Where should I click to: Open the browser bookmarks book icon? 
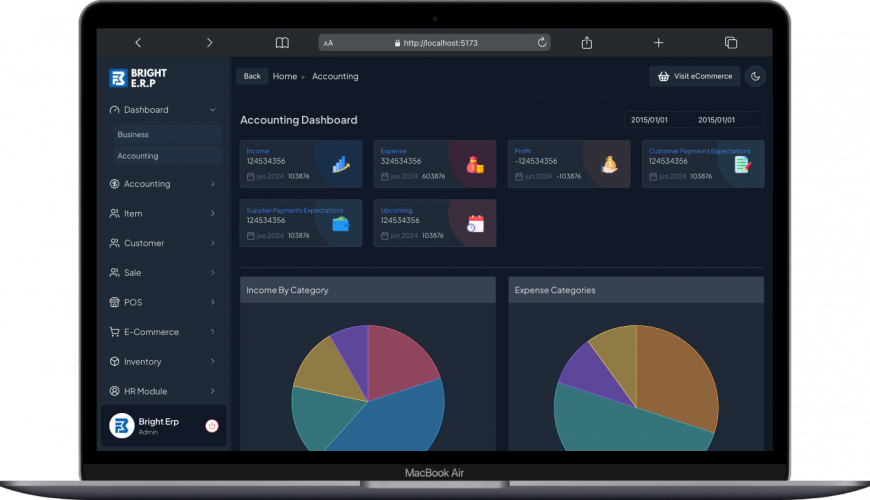(282, 43)
